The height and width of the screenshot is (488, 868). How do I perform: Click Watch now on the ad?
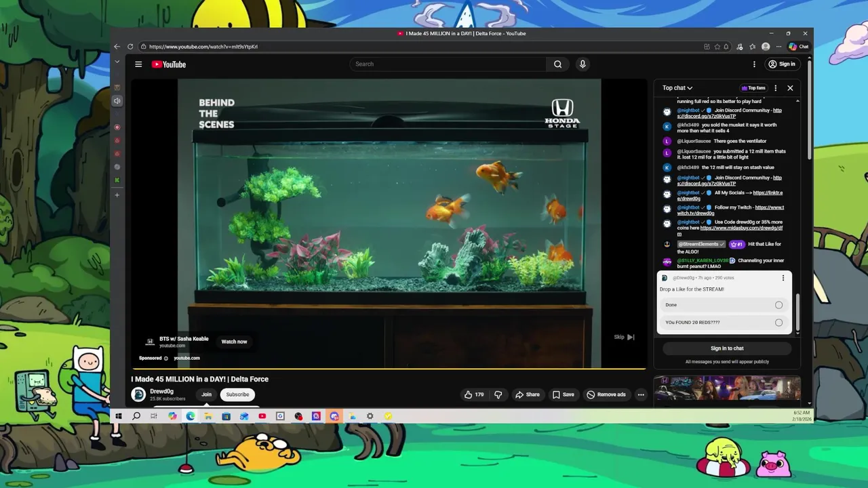(x=234, y=342)
